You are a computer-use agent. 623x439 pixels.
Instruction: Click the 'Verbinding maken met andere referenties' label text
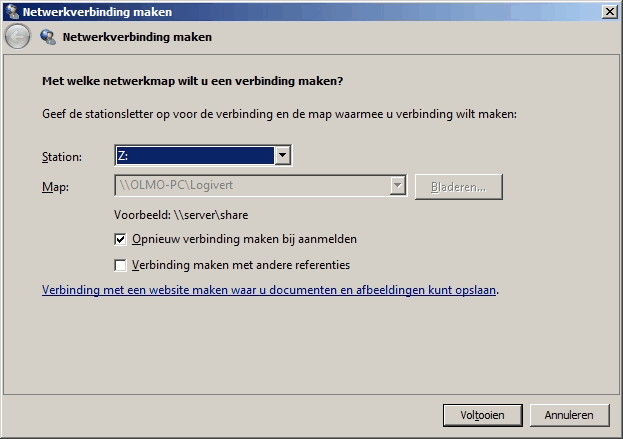click(241, 265)
